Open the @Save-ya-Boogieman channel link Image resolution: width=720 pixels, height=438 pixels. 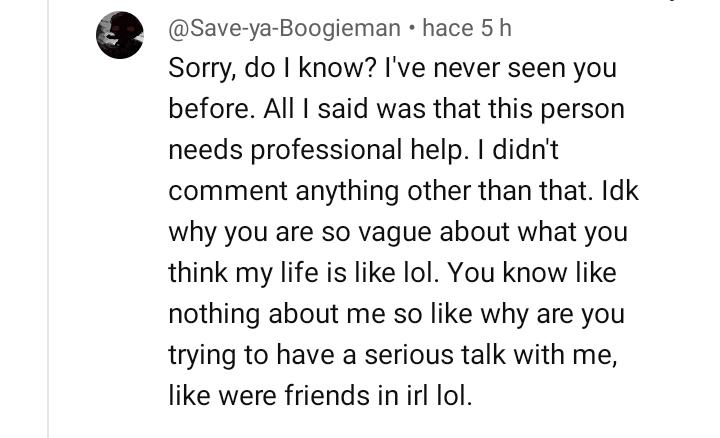click(x=285, y=28)
